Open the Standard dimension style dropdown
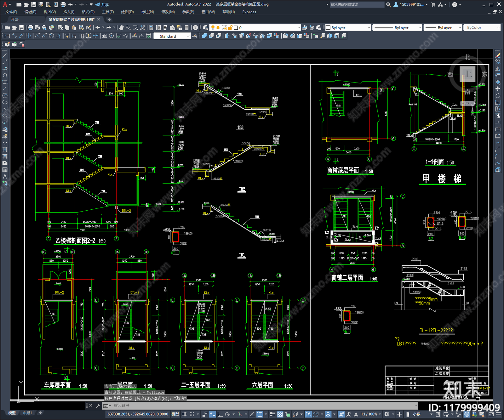 172,36
